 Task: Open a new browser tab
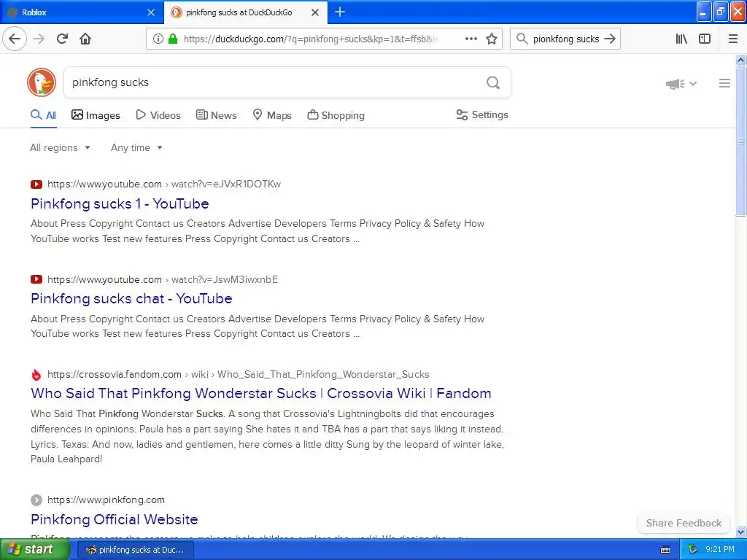tap(340, 12)
